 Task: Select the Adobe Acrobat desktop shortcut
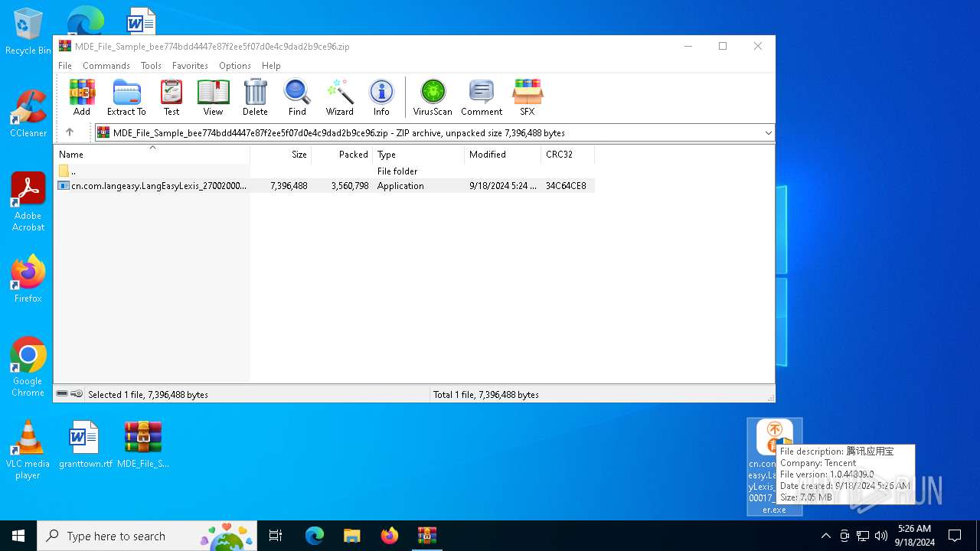[x=28, y=201]
